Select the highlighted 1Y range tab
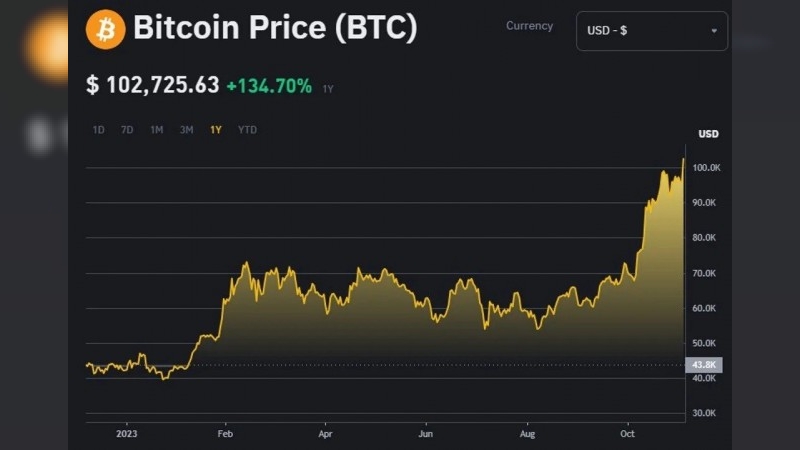Screen dimensions: 800x450 pos(216,130)
